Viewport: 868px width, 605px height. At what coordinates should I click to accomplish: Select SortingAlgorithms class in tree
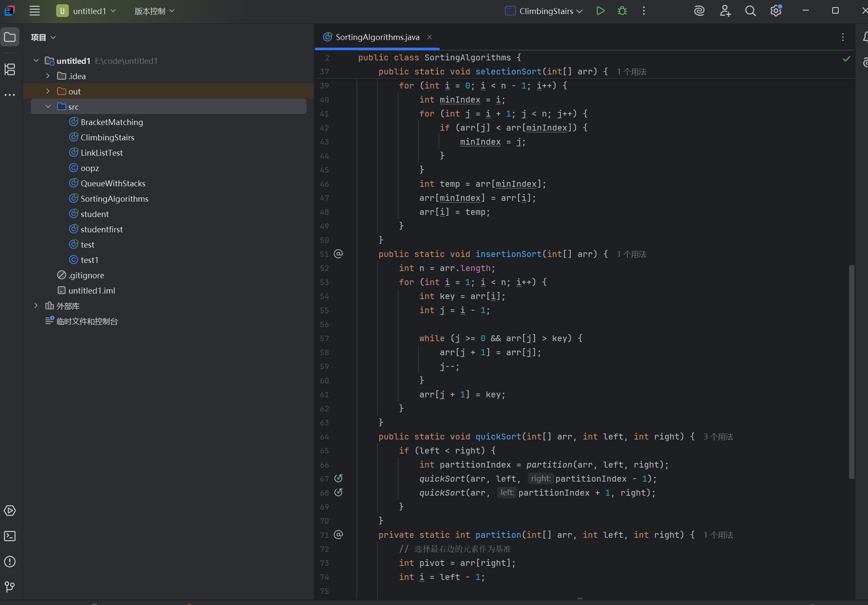109,199
